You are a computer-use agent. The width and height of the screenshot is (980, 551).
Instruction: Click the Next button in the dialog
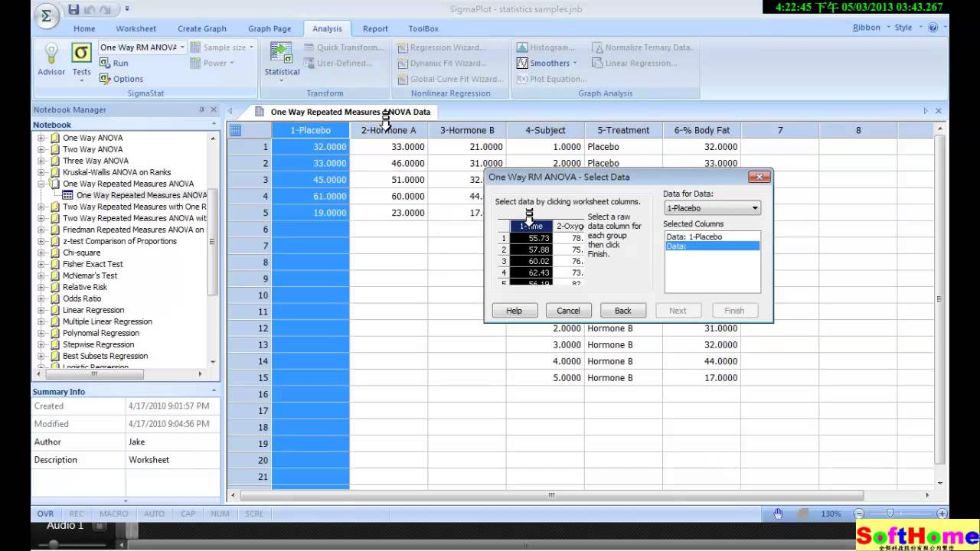tap(678, 311)
